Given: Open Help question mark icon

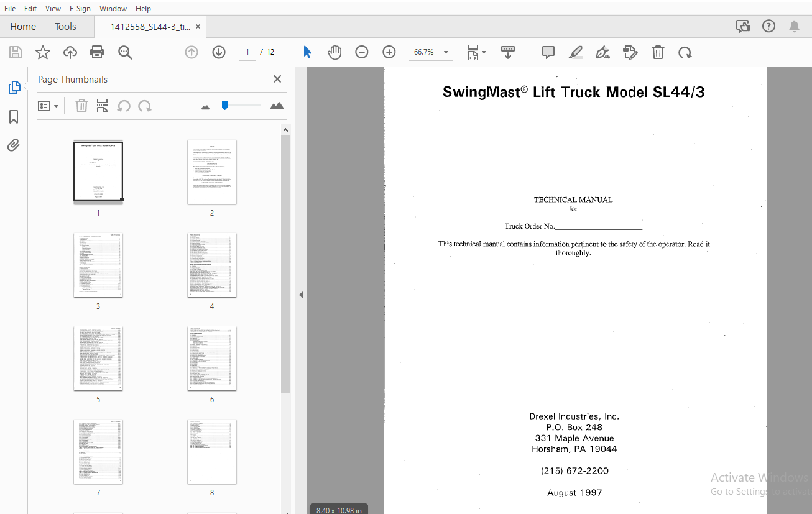Looking at the screenshot, I should [x=769, y=26].
